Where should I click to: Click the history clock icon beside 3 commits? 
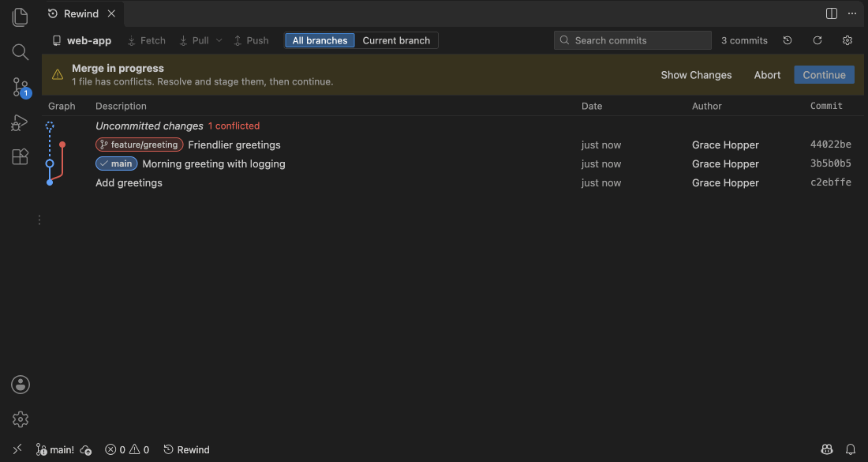[x=788, y=40]
